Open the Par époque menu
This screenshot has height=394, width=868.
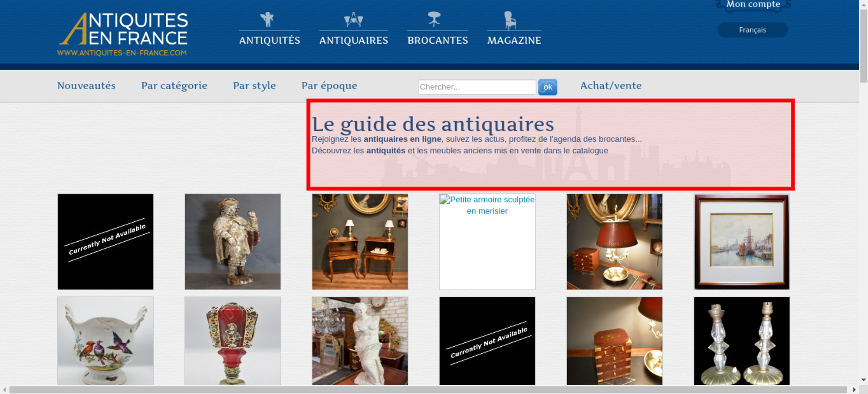coord(329,85)
